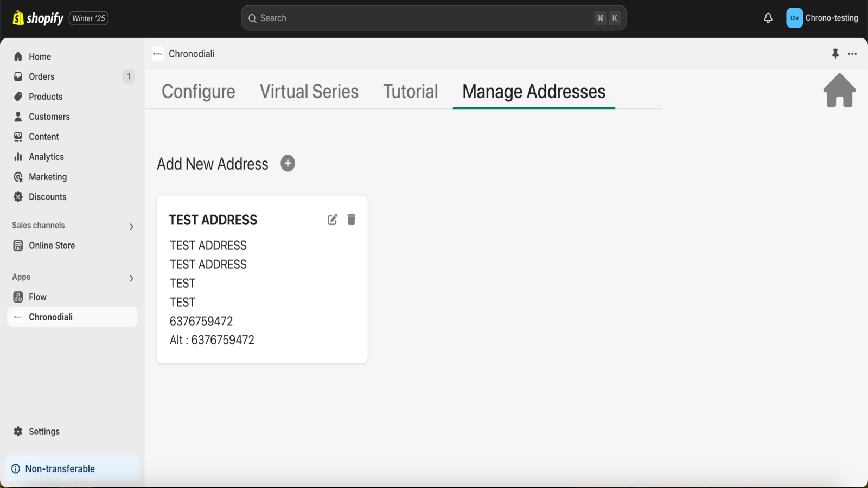Select the Chronodiali app in sidebar
The image size is (868, 488).
click(52, 317)
